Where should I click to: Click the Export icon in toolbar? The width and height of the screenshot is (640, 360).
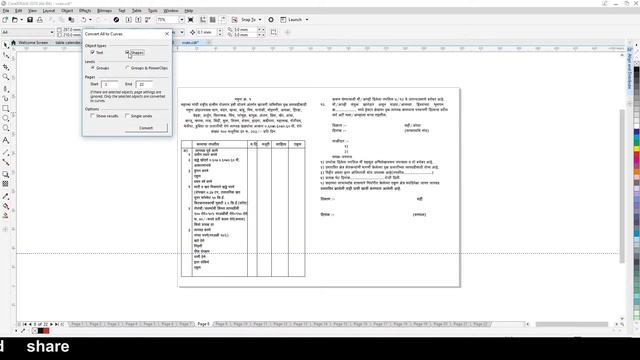138,20
